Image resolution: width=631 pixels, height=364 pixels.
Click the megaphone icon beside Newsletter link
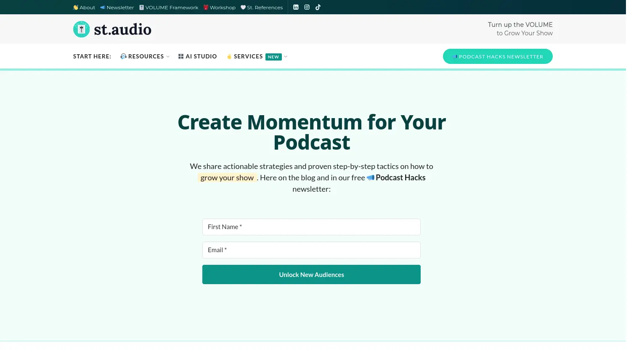(x=102, y=7)
